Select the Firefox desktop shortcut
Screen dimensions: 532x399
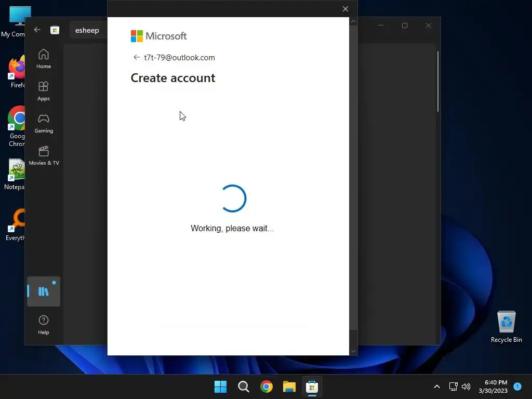16,72
